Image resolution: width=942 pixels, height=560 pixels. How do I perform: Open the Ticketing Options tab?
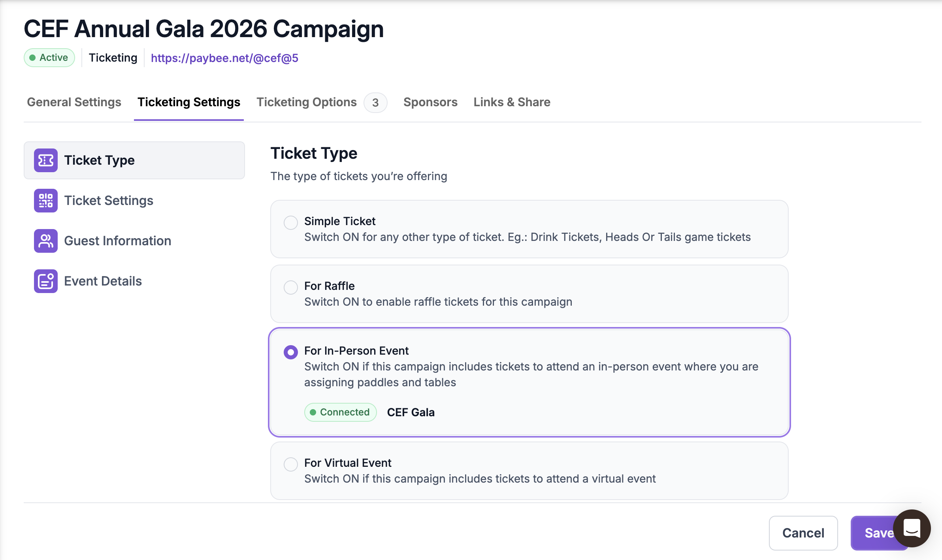[x=307, y=102]
